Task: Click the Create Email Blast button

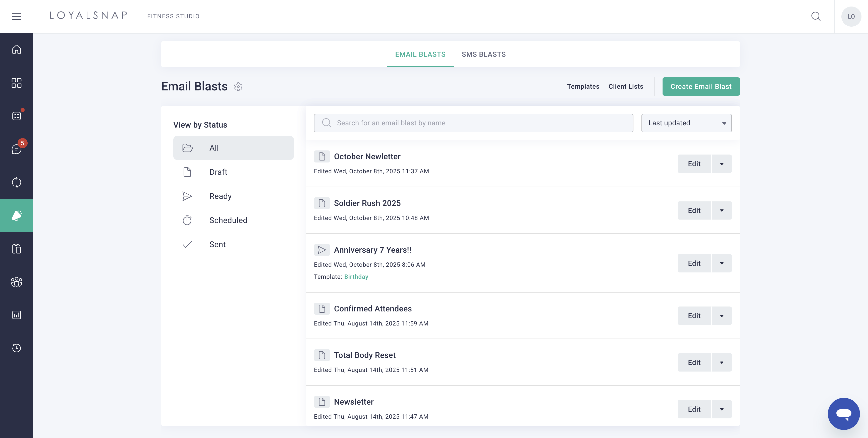Action: click(x=701, y=87)
